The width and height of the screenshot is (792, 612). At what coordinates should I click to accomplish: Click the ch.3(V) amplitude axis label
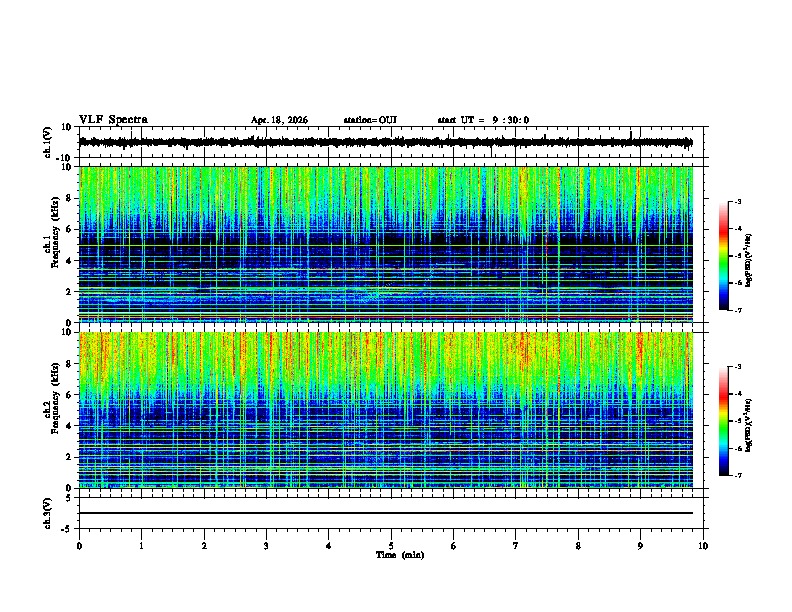[48, 513]
